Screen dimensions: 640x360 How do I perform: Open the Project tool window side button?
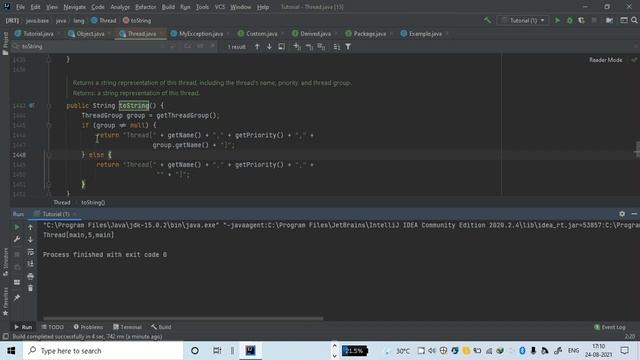(5, 43)
